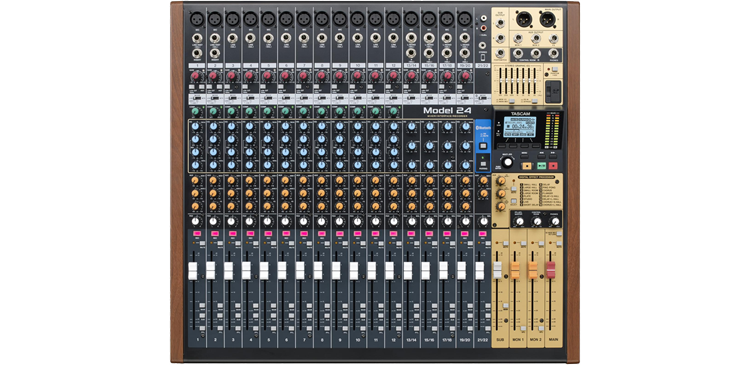This screenshot has height=365, width=750.
Task: Toggle the MAIN assign button on channel 2
Action: (221, 305)
